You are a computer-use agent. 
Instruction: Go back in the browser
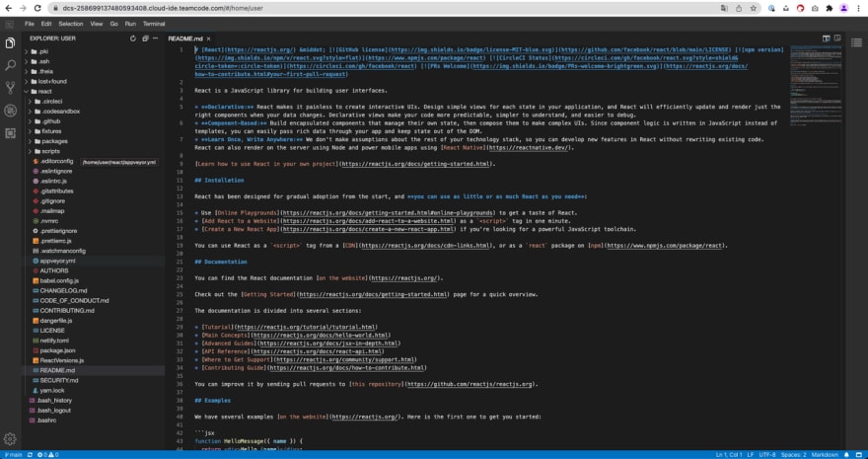coord(8,8)
